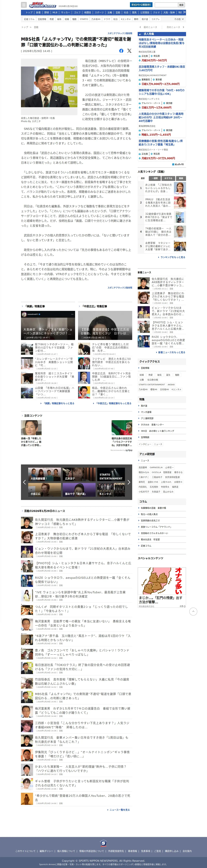Open the 宝塚歌劇 feature link
This screenshot has height=868, width=207.
point(145,437)
